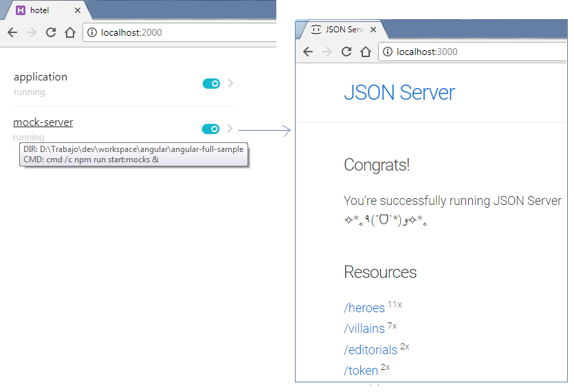The width and height of the screenshot is (574, 392).
Task: Click forward arrow in hotel browser window
Action: pos(32,32)
